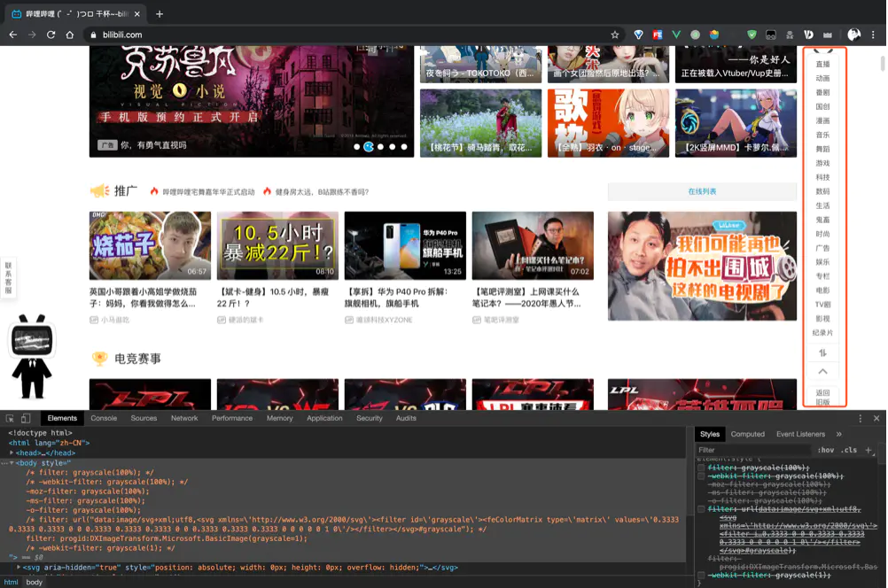Image resolution: width=888 pixels, height=588 pixels.
Task: Open the Chrome three-dot menu
Action: [873, 35]
